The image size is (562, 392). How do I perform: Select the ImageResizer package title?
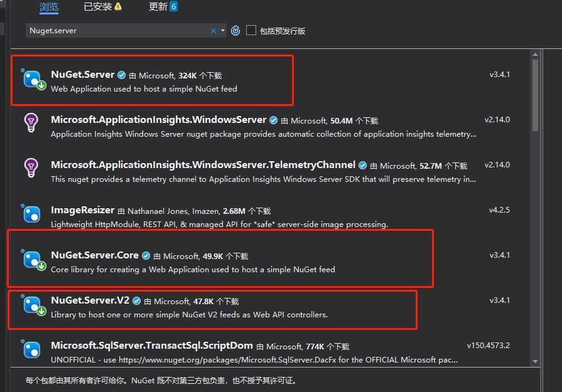coord(82,209)
